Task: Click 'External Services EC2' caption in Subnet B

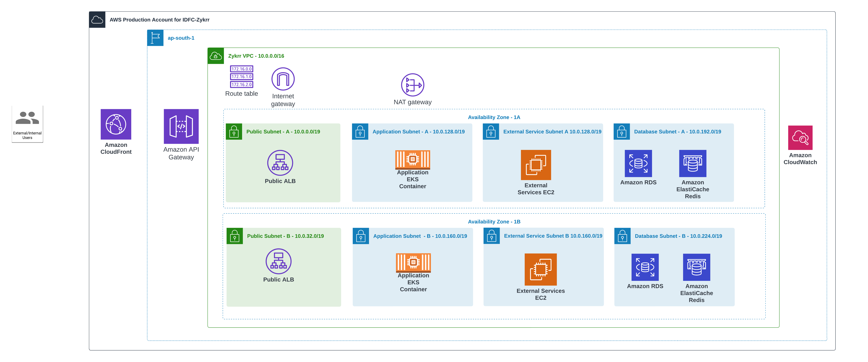Action: [x=540, y=294]
